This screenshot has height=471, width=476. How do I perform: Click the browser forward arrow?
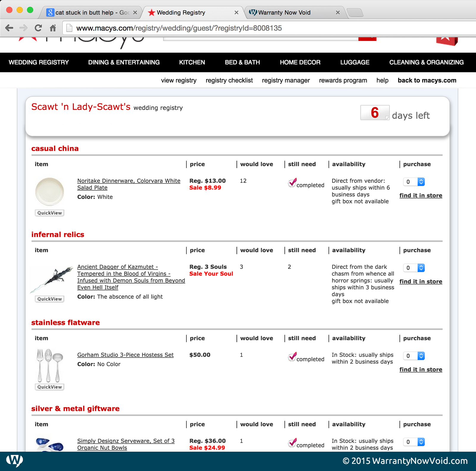pyautogui.click(x=23, y=28)
